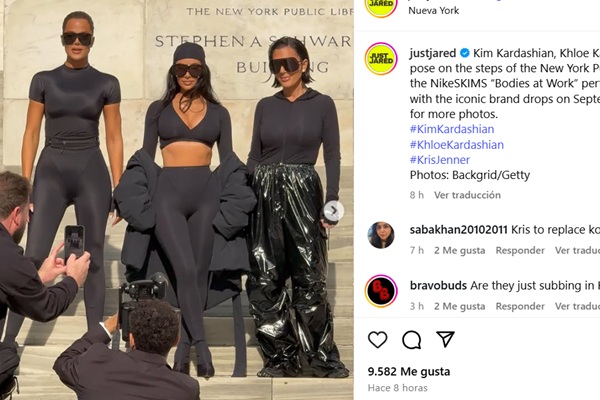Open the Nueva York location link
The width and height of the screenshot is (600, 400).
(434, 10)
